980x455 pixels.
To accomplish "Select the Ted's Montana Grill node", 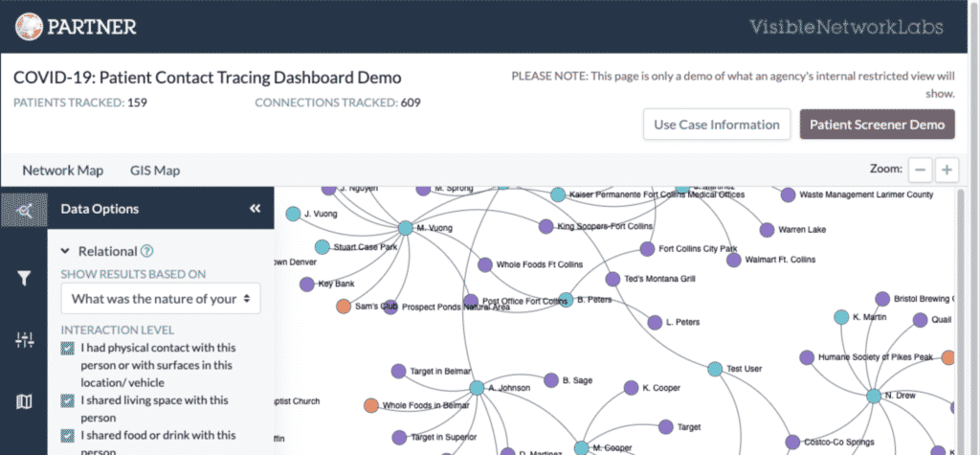I will point(613,279).
